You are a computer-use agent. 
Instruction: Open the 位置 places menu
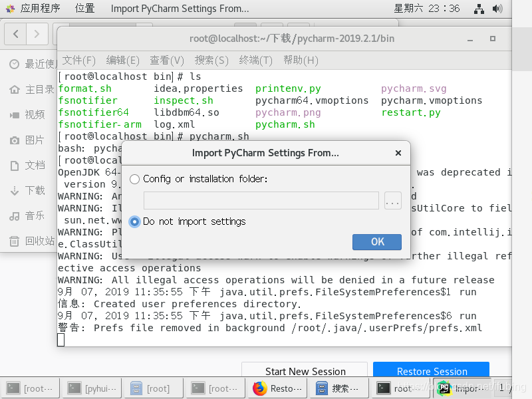pos(85,8)
